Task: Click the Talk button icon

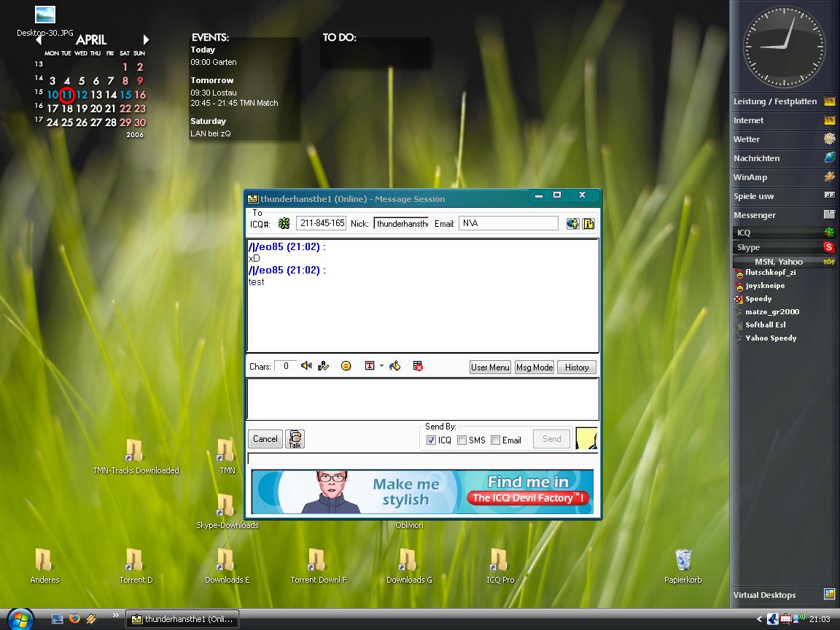Action: (x=295, y=438)
